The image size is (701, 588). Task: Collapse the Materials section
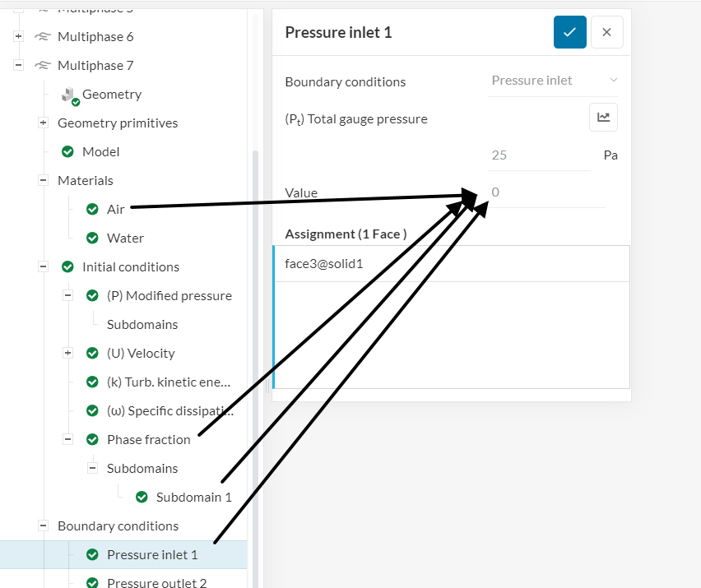coord(43,180)
